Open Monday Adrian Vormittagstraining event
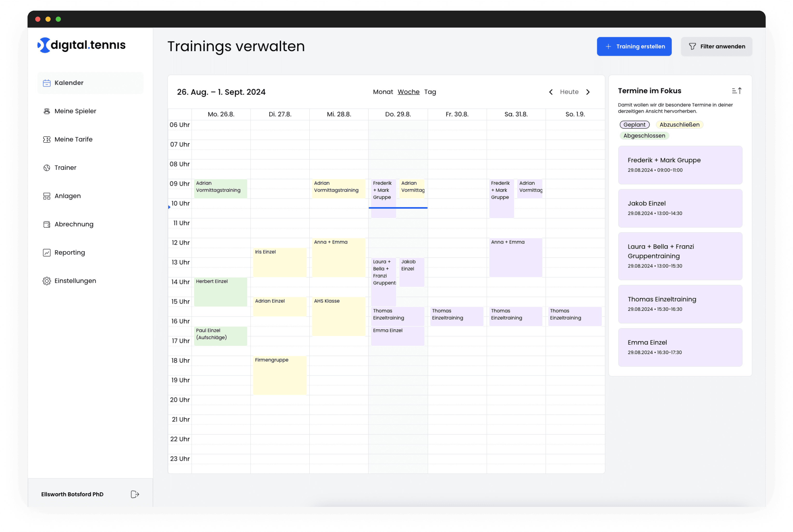The width and height of the screenshot is (793, 532). [x=220, y=189]
